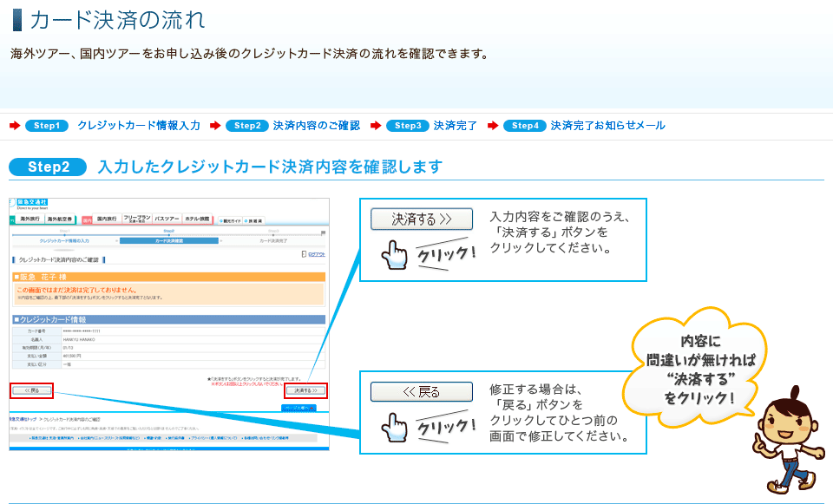This screenshot has height=504, width=833.
Task: Select ホテル・旅館 tab in sample screenshot
Action: click(x=197, y=219)
